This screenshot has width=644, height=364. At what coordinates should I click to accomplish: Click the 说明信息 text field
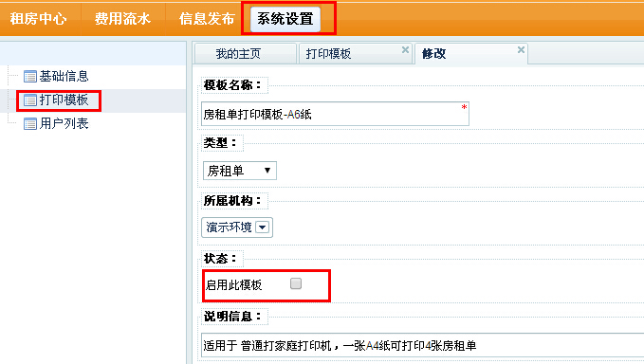(x=423, y=346)
